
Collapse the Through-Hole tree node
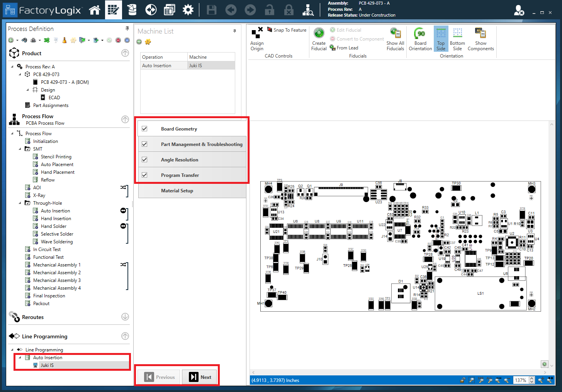pos(20,203)
